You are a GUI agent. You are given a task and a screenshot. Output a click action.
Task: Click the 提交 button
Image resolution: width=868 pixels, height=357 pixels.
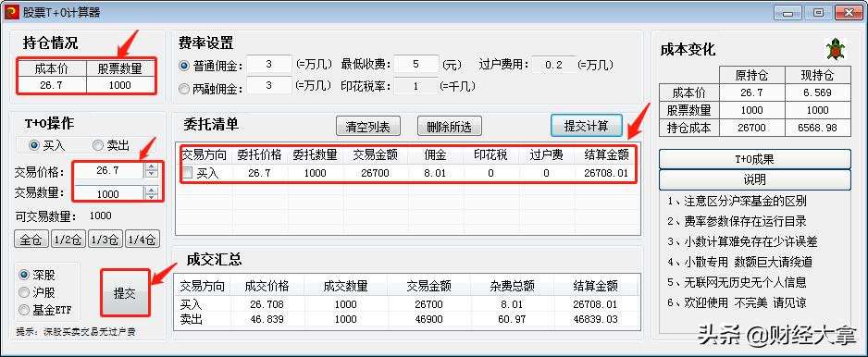point(125,293)
